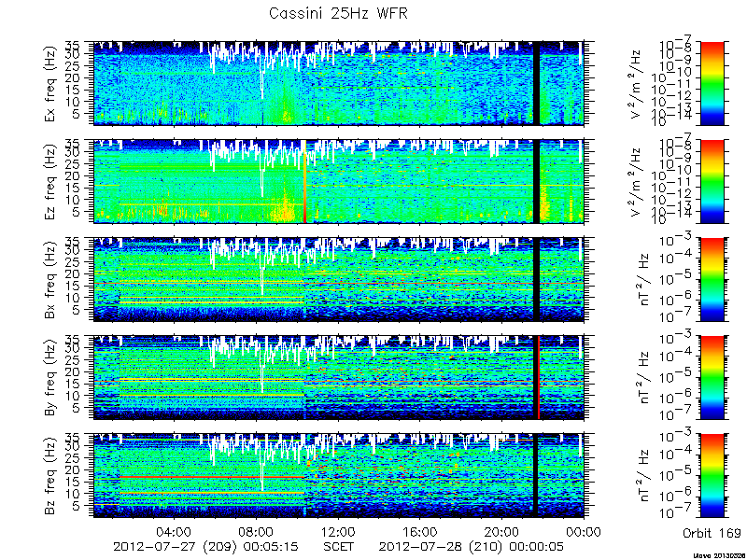Select the "Bz freq (Hz)" axis label
Screen dimensions: 747x560
point(50,476)
